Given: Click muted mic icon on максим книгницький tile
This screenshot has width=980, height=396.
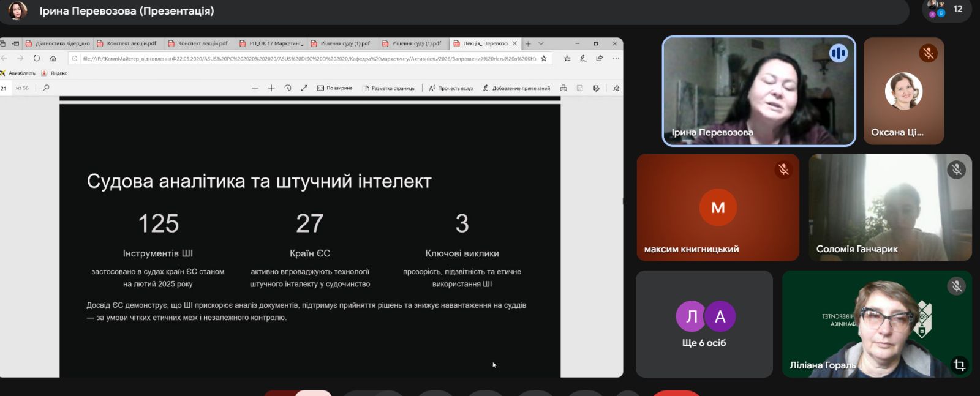Looking at the screenshot, I should point(783,170).
